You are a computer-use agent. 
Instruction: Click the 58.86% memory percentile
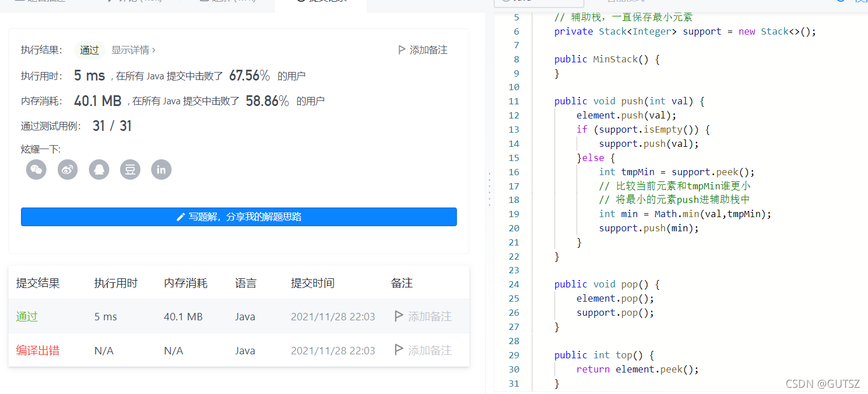pyautogui.click(x=267, y=101)
